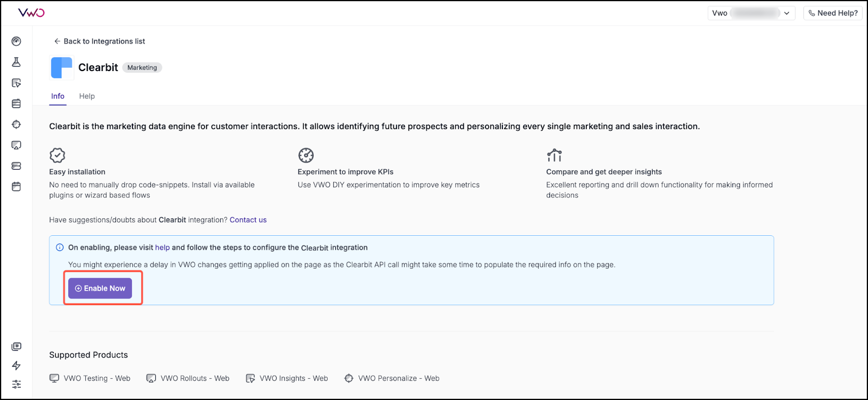Click the VWO Testing - Web monitor icon
The width and height of the screenshot is (868, 400).
pyautogui.click(x=54, y=378)
